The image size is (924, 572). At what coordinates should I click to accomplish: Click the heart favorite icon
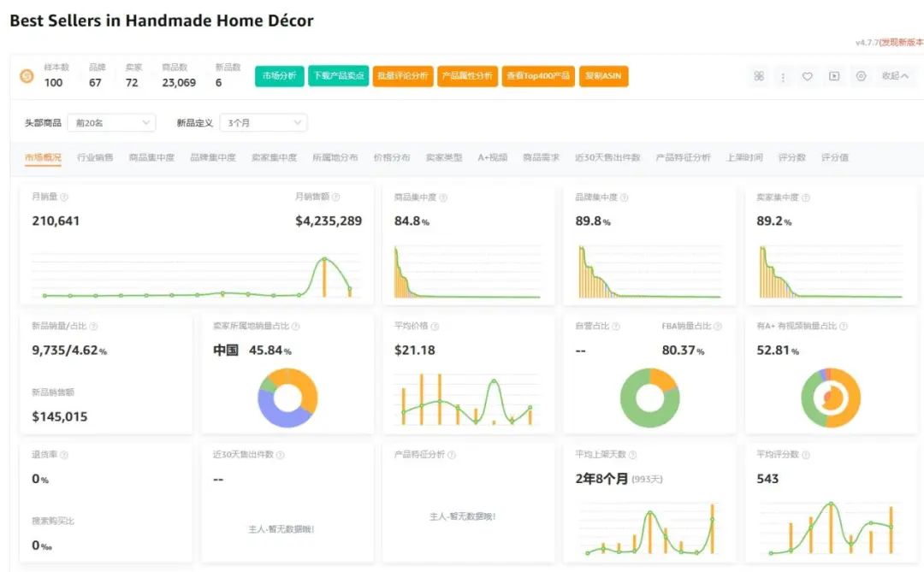click(808, 76)
